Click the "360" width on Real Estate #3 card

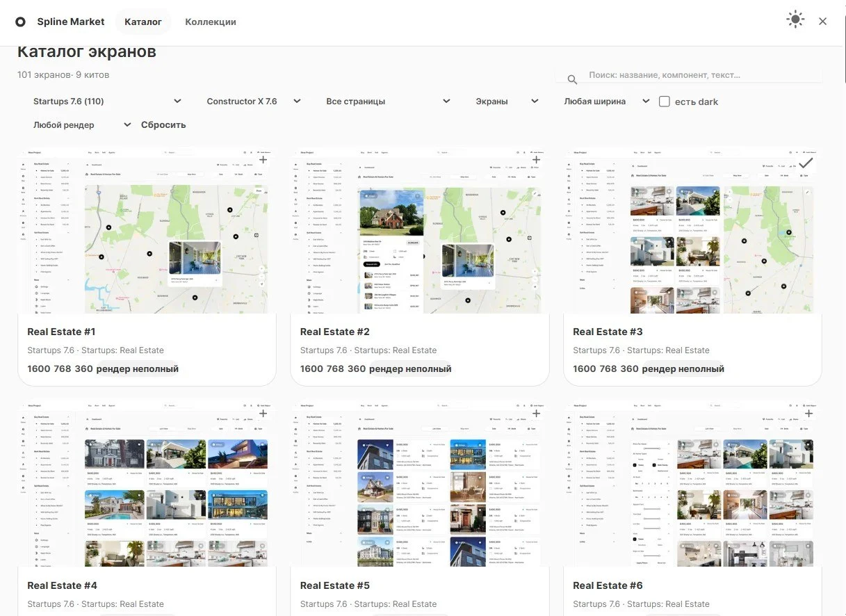[629, 369]
